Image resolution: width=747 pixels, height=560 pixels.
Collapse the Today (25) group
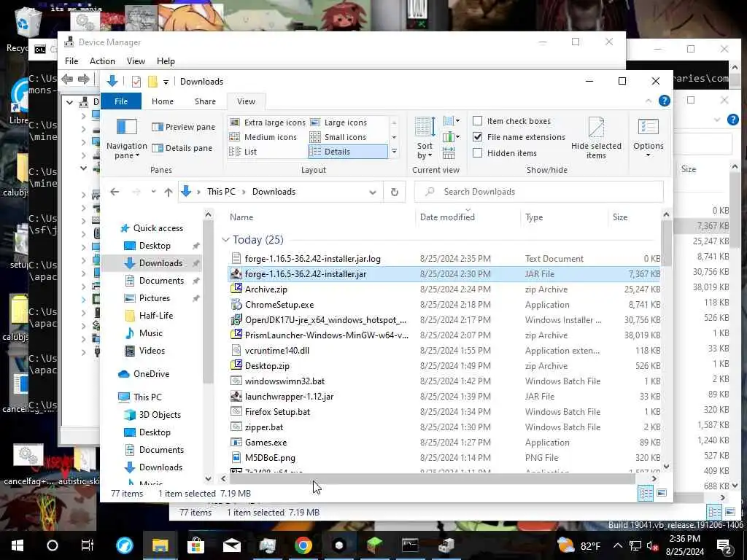(226, 240)
